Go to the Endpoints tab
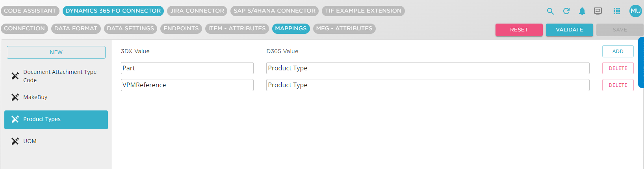Screen dimensions: 644x169 point(181,28)
